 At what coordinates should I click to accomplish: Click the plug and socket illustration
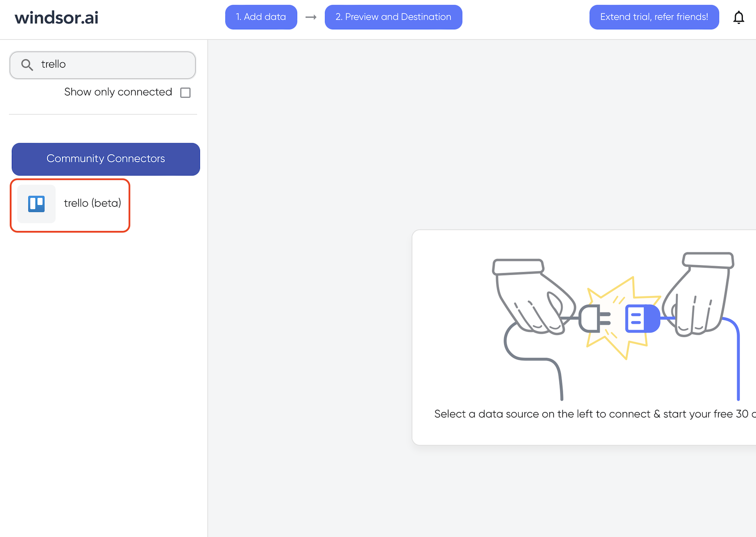click(616, 326)
